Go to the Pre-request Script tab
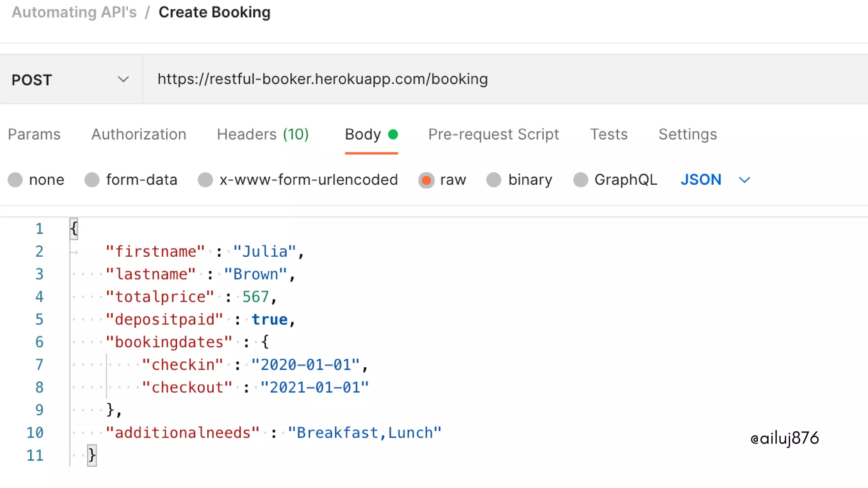This screenshot has height=488, width=868. pos(493,134)
